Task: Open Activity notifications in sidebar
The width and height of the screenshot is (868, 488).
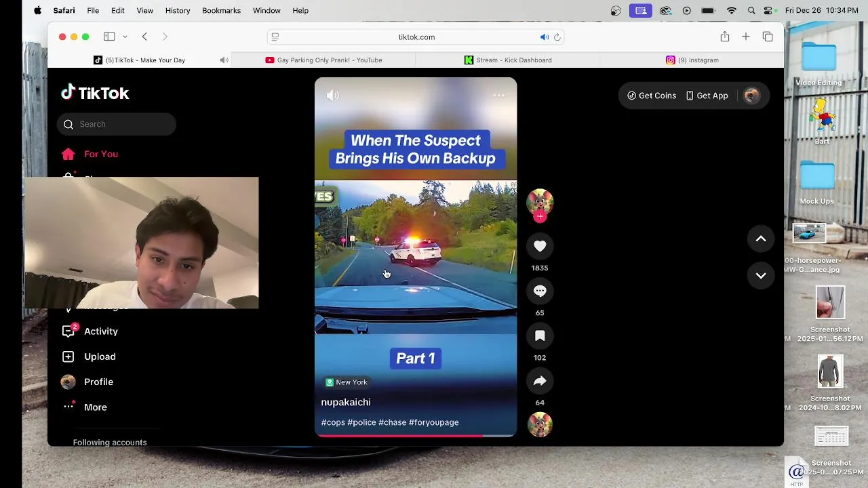Action: 90,331
